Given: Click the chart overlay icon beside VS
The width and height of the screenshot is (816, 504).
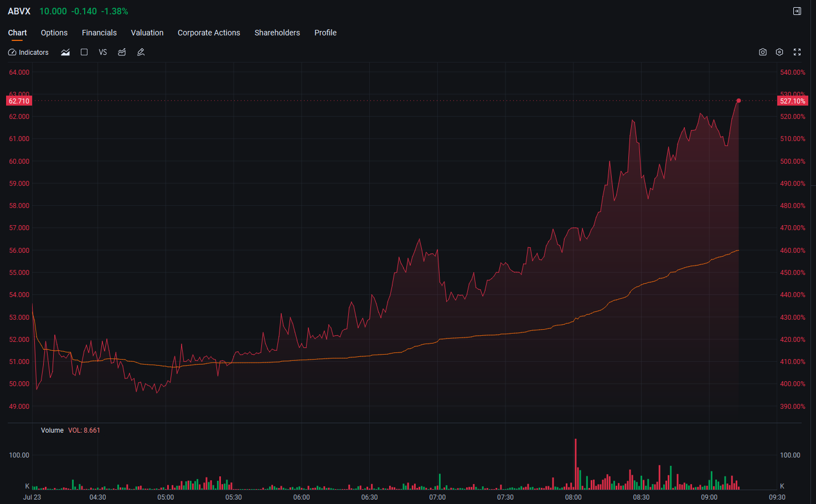Looking at the screenshot, I should click(x=122, y=52).
